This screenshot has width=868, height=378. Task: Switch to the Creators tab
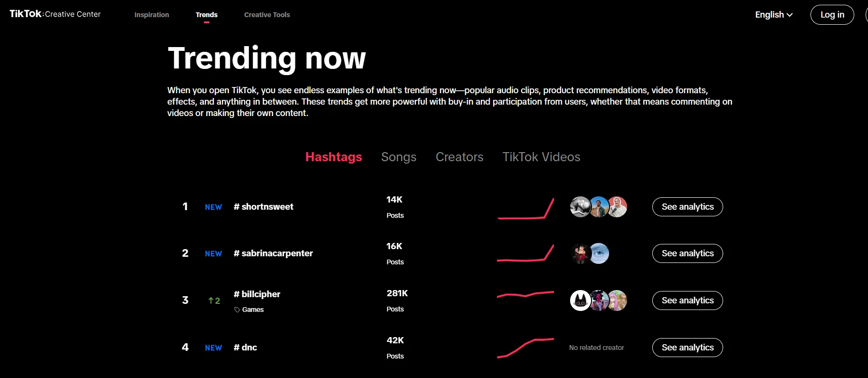459,157
